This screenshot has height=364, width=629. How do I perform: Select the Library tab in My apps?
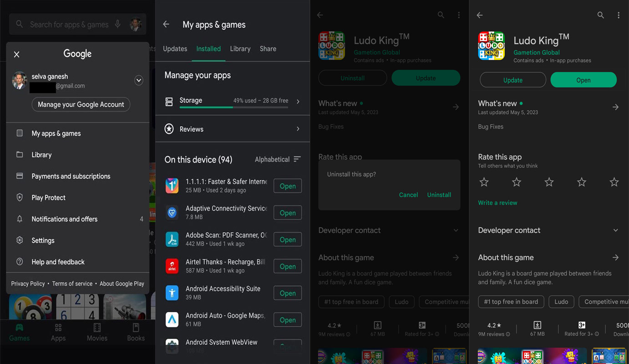[x=240, y=49]
